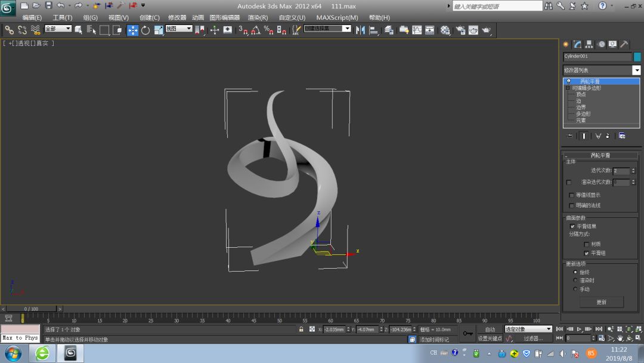This screenshot has width=644, height=363.
Task: Enable the 明确的法线 checkbox
Action: coord(571,205)
